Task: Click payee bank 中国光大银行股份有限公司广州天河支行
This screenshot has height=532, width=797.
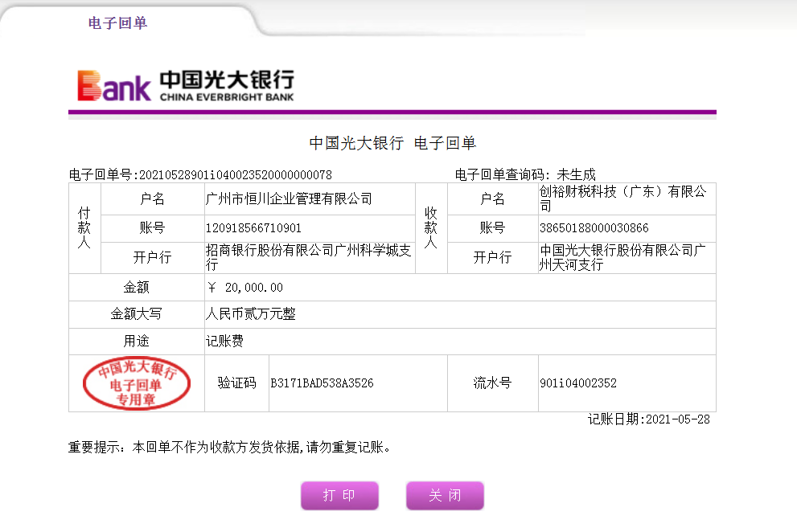Action: click(x=622, y=257)
